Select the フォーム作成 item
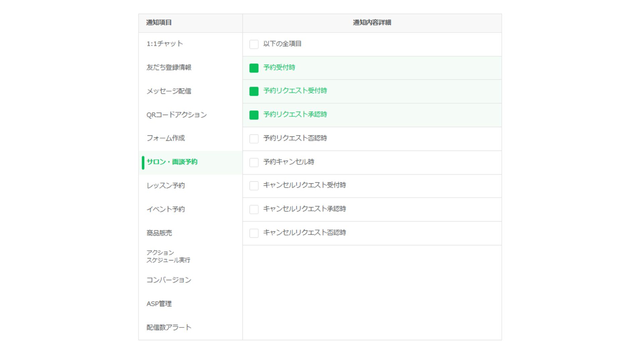 pyautogui.click(x=166, y=138)
